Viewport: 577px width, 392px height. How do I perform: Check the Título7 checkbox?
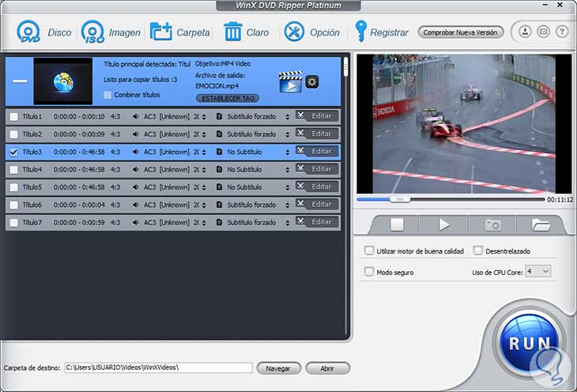point(13,223)
